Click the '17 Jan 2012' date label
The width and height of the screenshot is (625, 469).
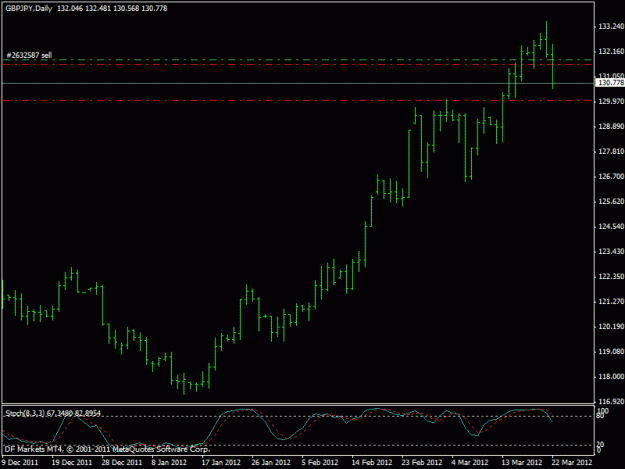point(221,462)
